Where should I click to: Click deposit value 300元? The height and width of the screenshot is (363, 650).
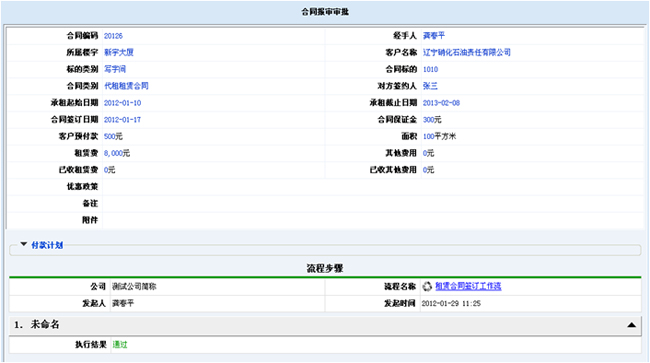click(432, 120)
